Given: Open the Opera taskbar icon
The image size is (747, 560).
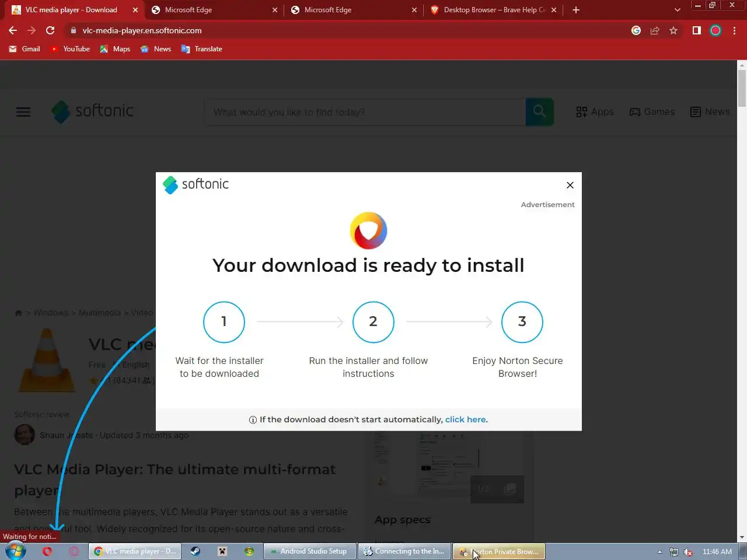Looking at the screenshot, I should [47, 551].
